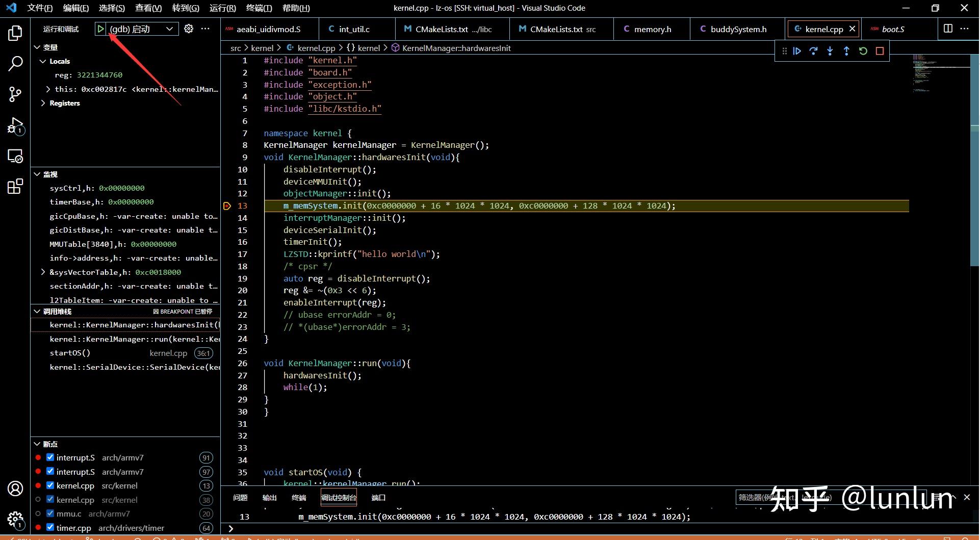The image size is (980, 540).
Task: Show the Output panel tab
Action: [269, 498]
